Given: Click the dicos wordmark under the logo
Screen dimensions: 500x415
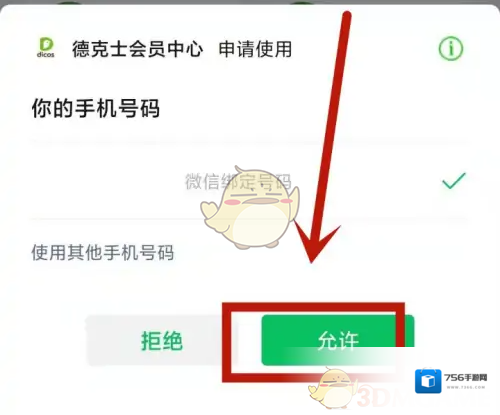Looking at the screenshot, I should 46,55.
